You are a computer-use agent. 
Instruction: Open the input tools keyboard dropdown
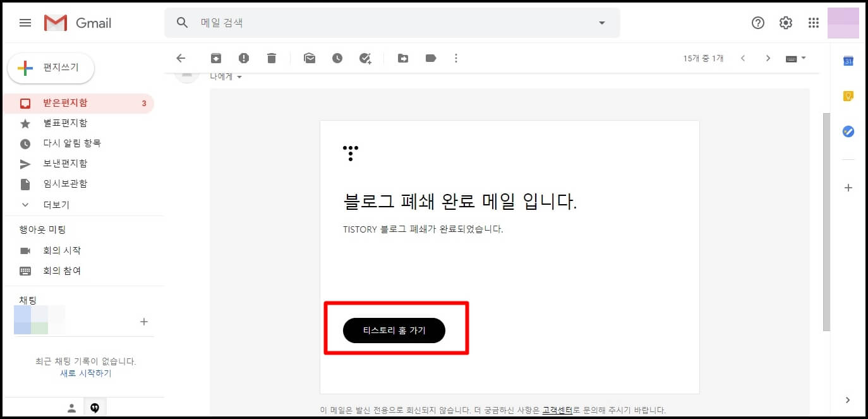[796, 58]
